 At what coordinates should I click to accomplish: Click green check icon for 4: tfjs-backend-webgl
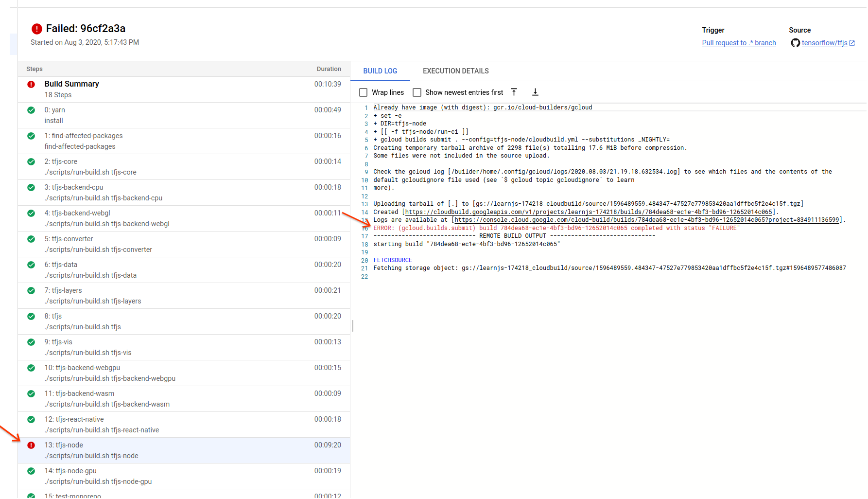click(31, 213)
